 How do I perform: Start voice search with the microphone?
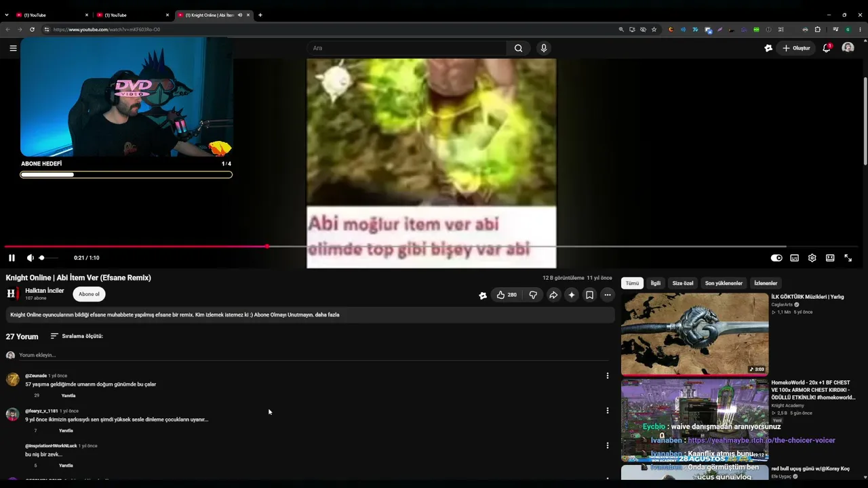coord(543,48)
